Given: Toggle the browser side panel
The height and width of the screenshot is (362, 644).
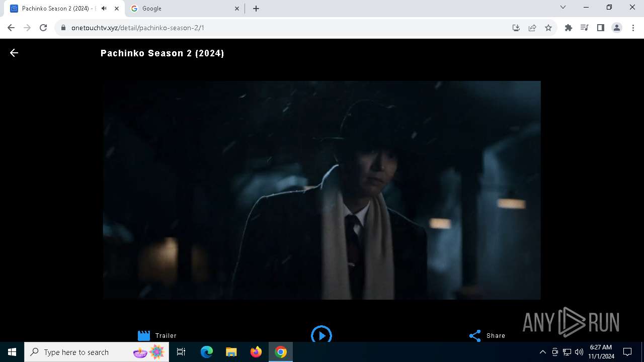Looking at the screenshot, I should point(600,28).
